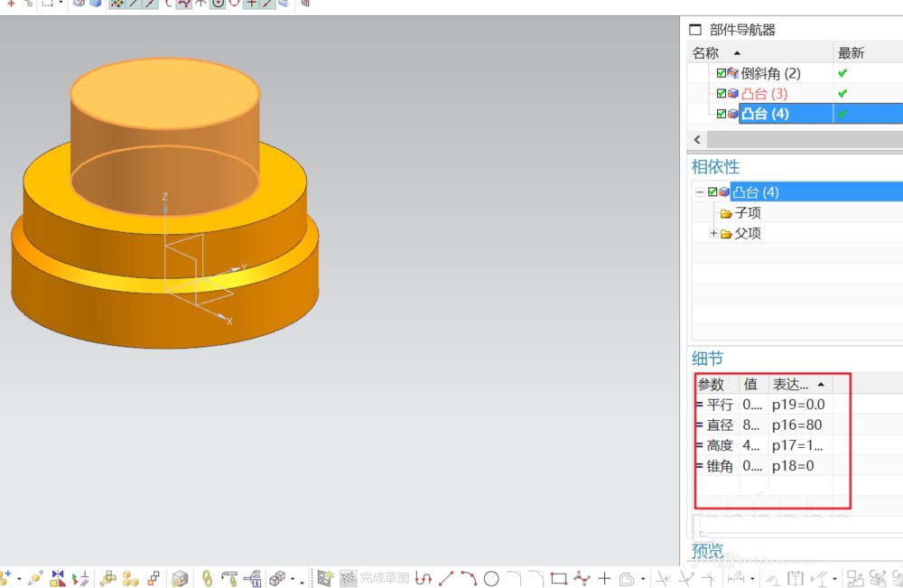
Task: Sort by the 名称 column header
Action: (x=706, y=53)
